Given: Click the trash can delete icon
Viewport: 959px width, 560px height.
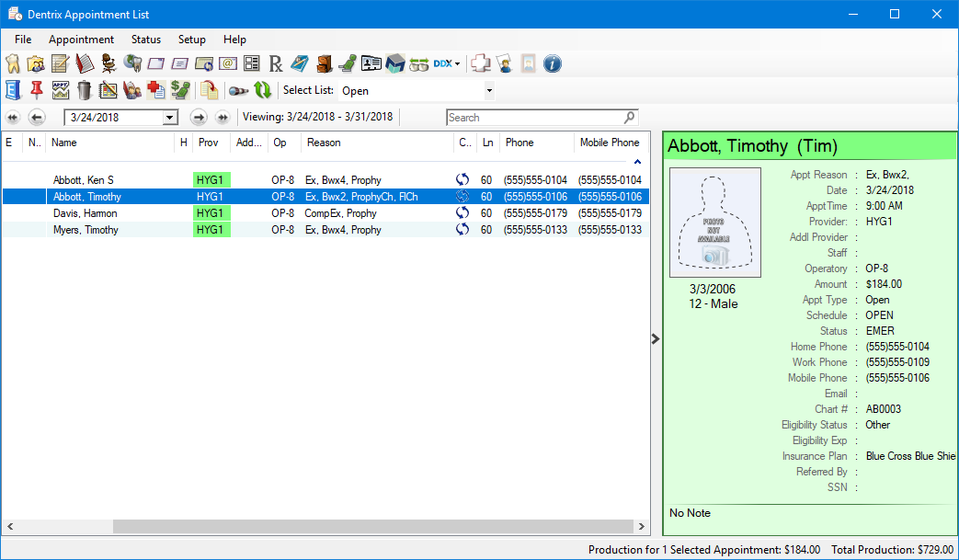Looking at the screenshot, I should click(x=85, y=90).
